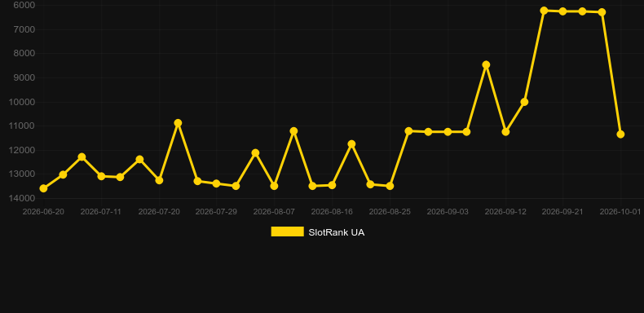Click the peak point just after 2026-07-20
Viewport: 644px width, 313px height.
178,123
